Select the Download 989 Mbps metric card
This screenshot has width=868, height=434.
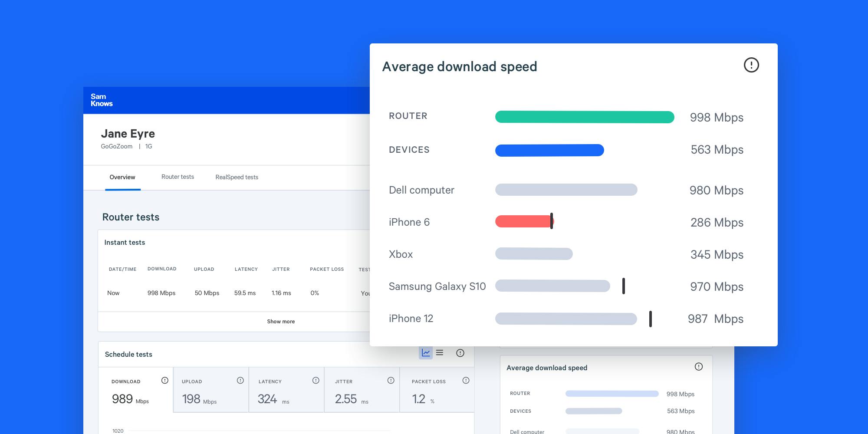(136, 390)
